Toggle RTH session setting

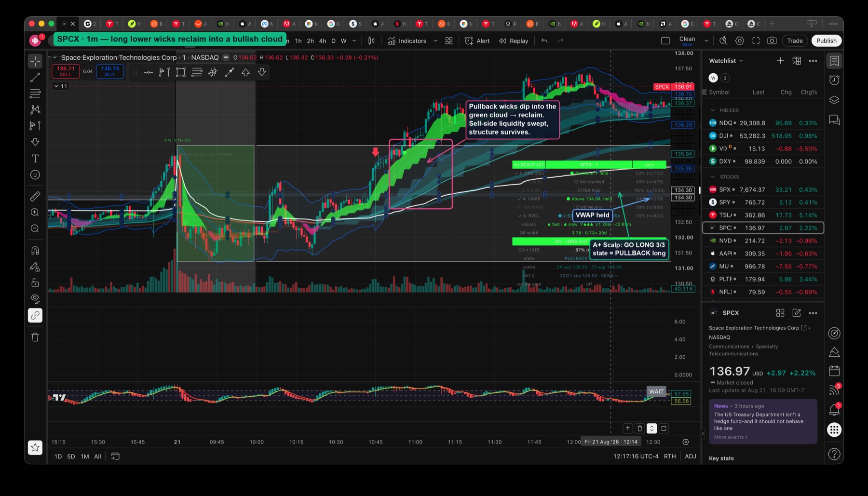click(670, 456)
